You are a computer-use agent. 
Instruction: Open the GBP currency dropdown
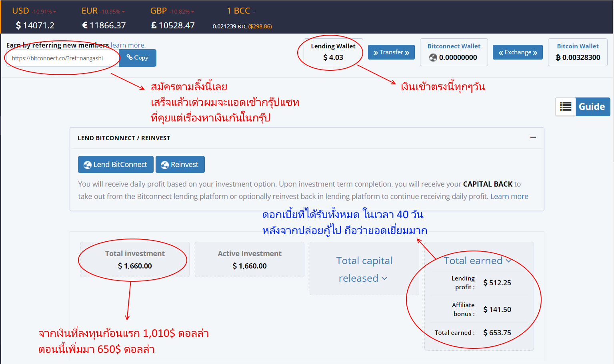172,11
